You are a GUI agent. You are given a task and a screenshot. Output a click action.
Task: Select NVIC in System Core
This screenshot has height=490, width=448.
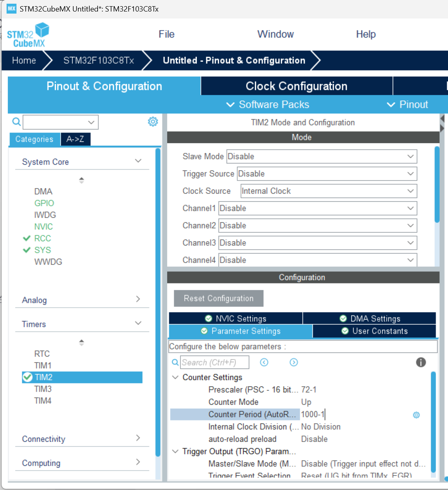pyautogui.click(x=44, y=227)
